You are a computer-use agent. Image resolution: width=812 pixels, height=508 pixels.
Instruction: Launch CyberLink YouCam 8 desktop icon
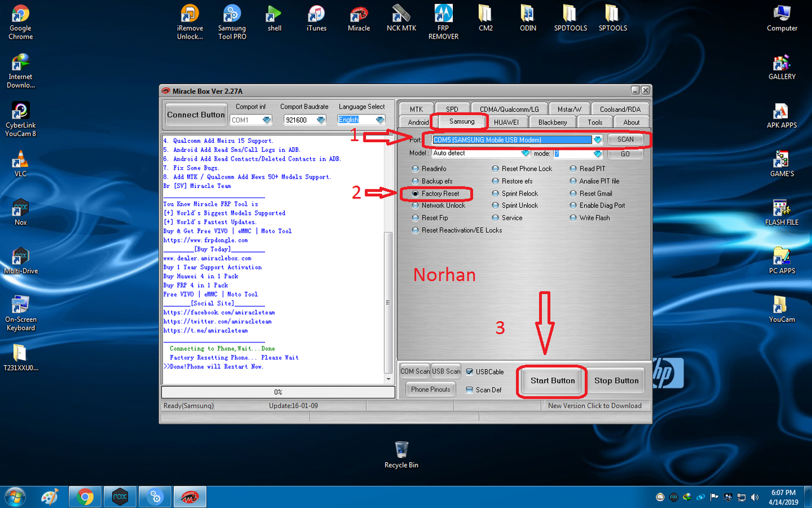click(x=20, y=119)
